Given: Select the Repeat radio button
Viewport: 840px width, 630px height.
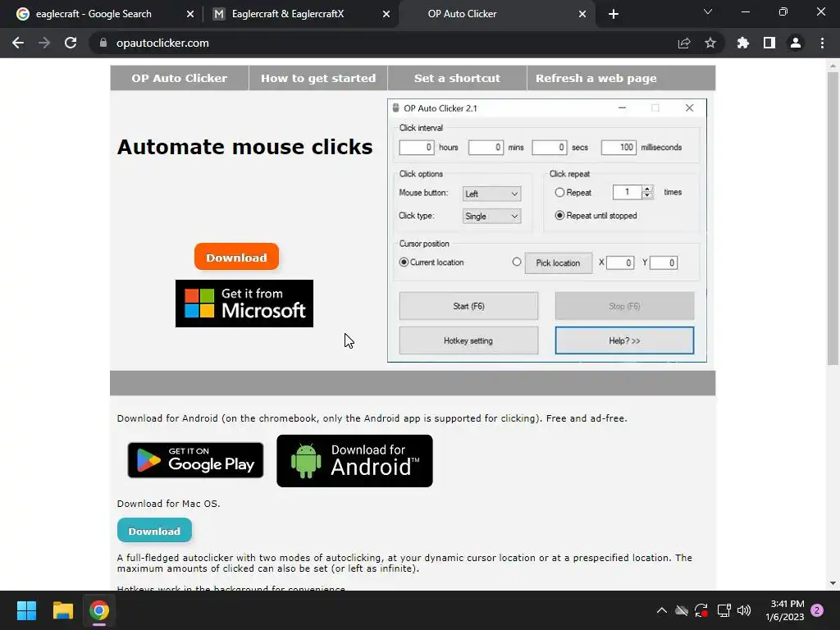Looking at the screenshot, I should click(x=559, y=192).
